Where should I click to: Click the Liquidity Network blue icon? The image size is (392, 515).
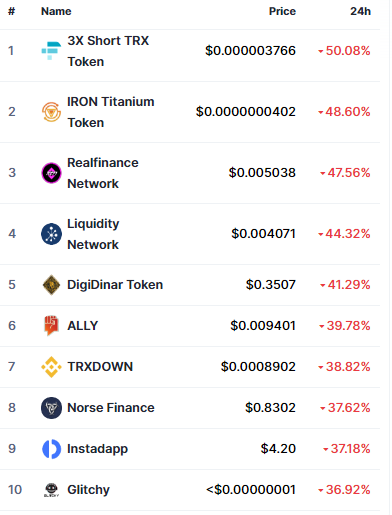[x=51, y=234]
